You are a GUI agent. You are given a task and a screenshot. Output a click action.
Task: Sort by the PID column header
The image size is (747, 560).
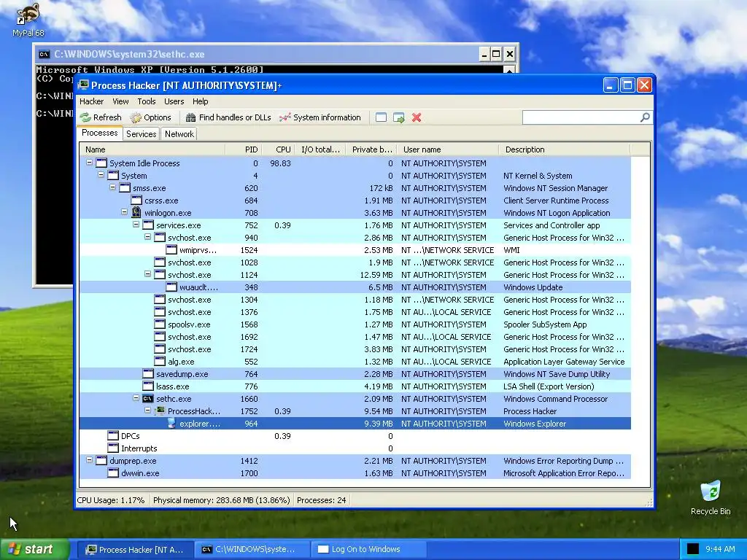(244, 149)
